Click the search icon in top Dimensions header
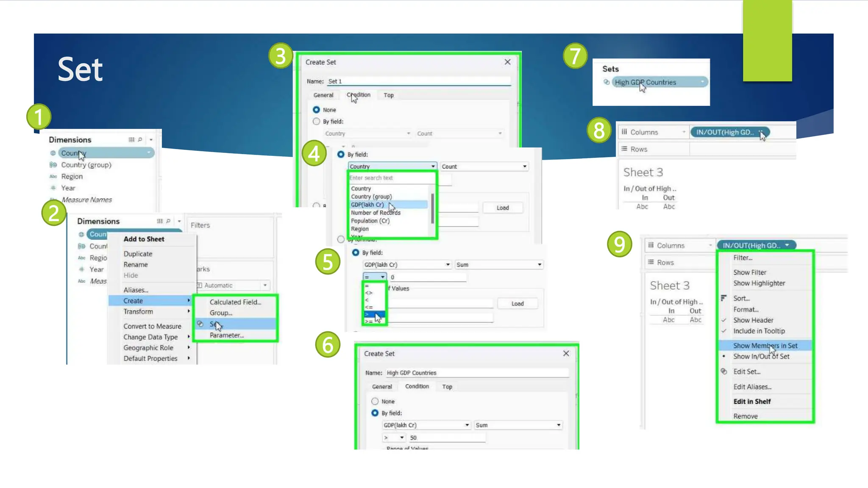This screenshot has width=868, height=488. (x=140, y=139)
